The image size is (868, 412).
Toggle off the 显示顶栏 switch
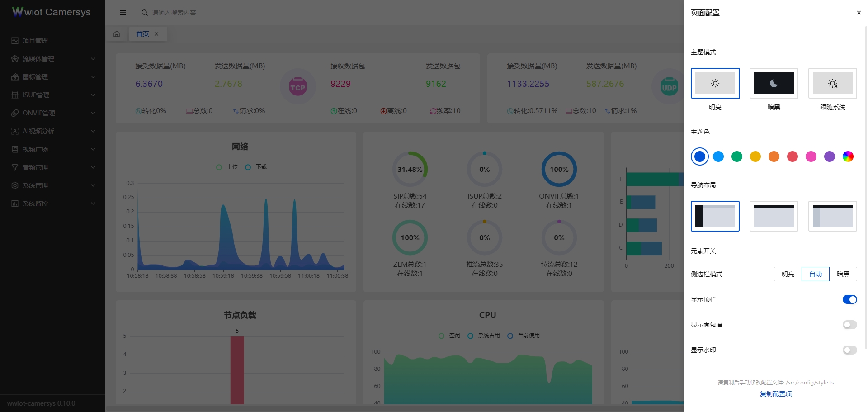(x=849, y=299)
